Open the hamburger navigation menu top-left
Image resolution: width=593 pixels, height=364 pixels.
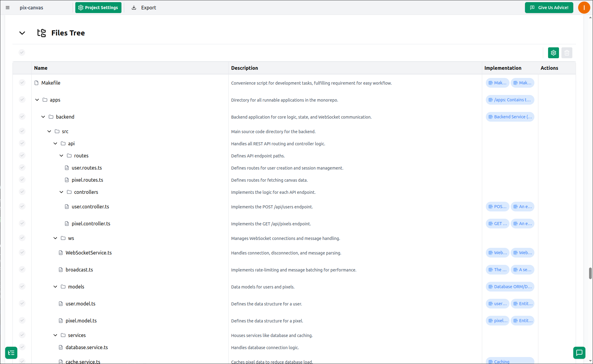(x=8, y=8)
